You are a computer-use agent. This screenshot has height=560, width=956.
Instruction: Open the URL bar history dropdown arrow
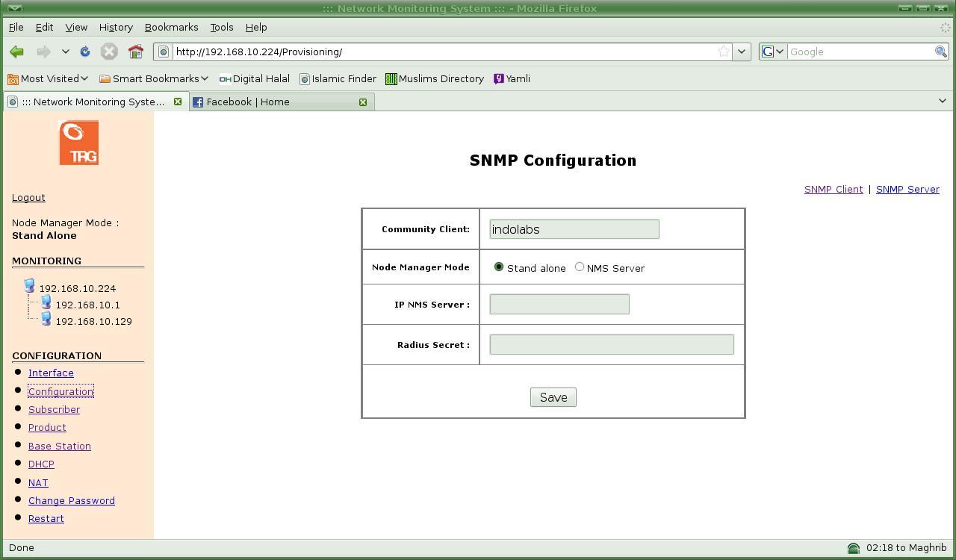coord(741,52)
